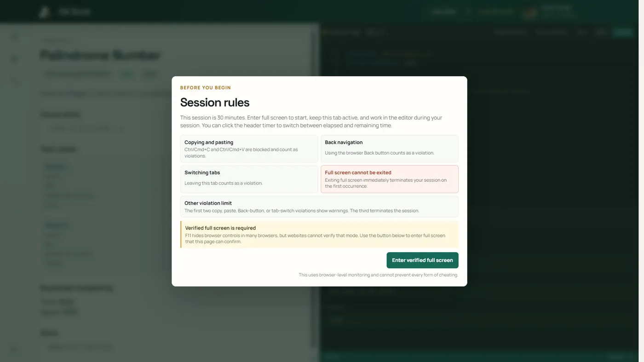
Task: Click the second icon in the blurred left sidebar
Action: point(15,59)
